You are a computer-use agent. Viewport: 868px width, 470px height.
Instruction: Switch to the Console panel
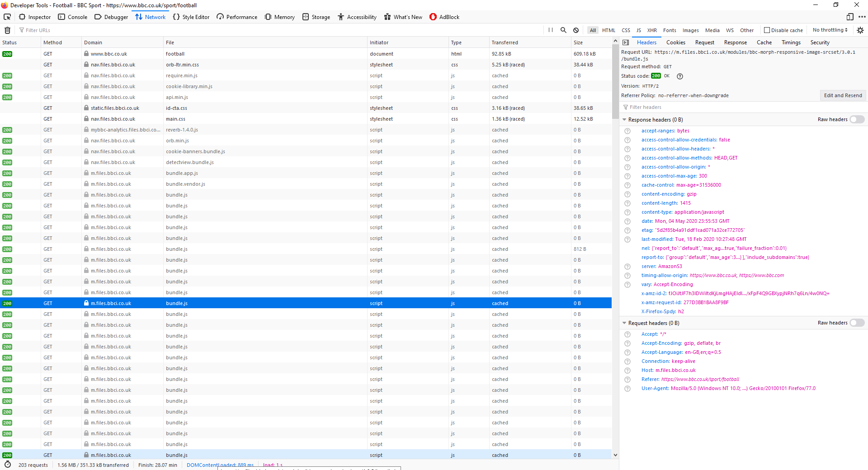(x=72, y=17)
